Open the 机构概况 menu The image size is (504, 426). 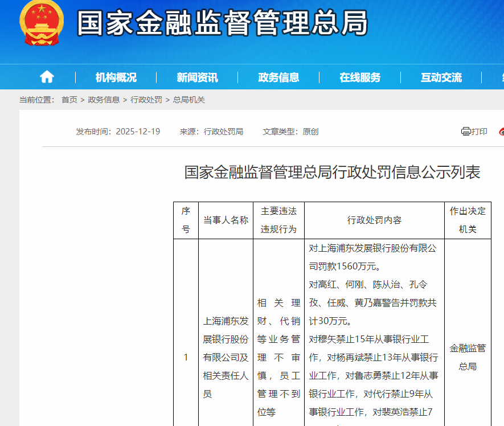116,77
